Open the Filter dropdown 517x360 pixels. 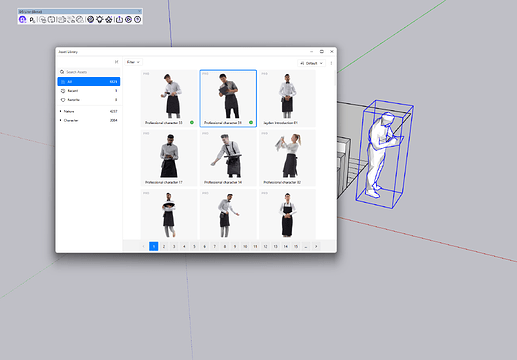tap(133, 62)
